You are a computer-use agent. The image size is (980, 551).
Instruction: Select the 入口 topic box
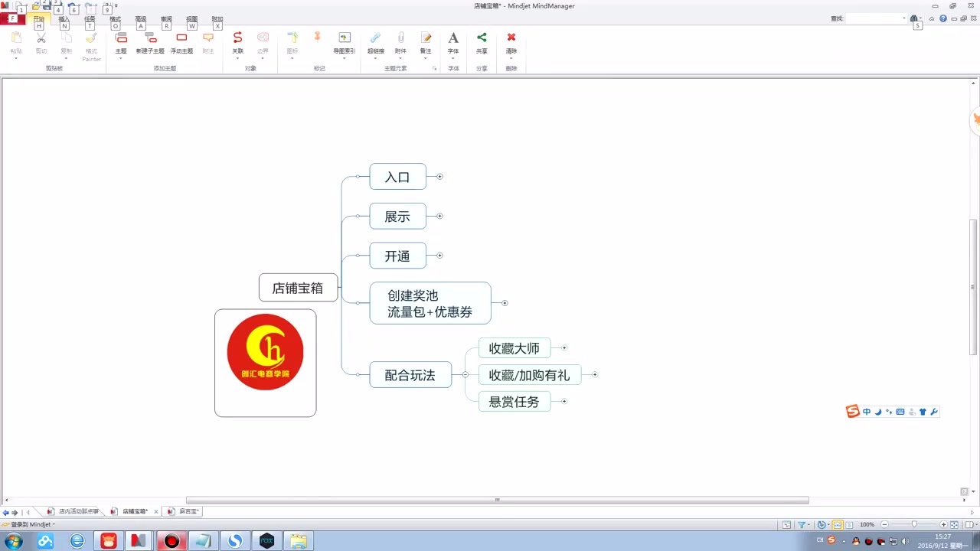coord(397,177)
